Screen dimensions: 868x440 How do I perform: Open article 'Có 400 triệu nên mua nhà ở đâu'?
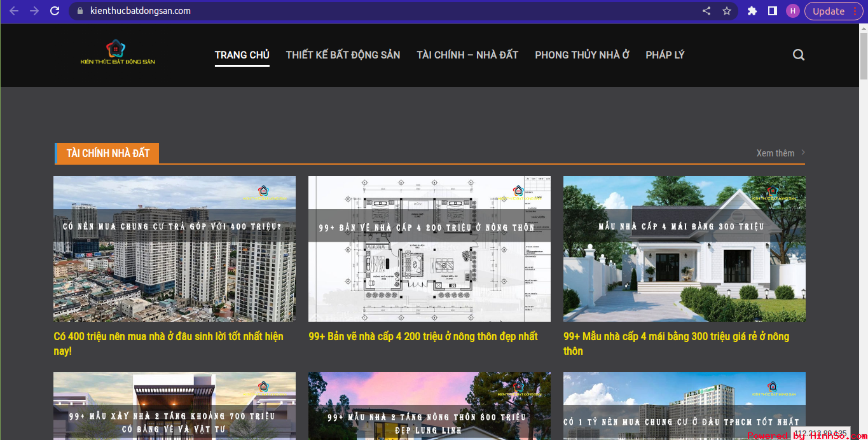click(x=169, y=343)
